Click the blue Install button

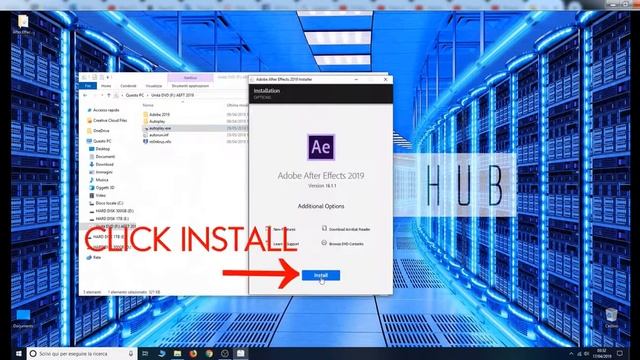321,275
